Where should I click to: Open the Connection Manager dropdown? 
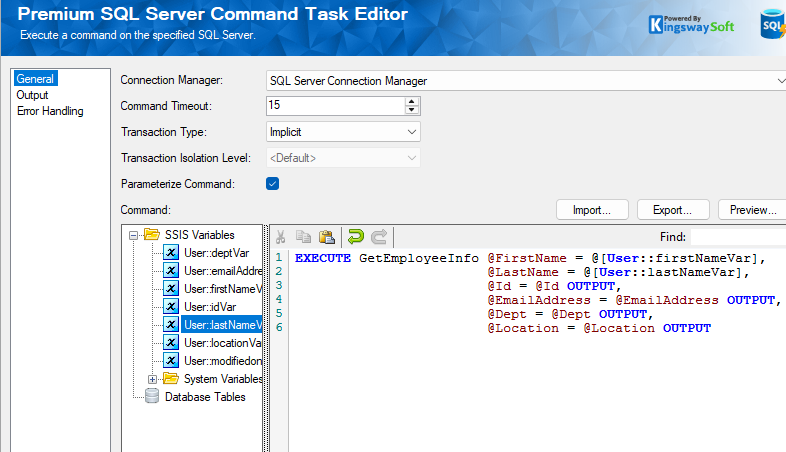[x=780, y=80]
